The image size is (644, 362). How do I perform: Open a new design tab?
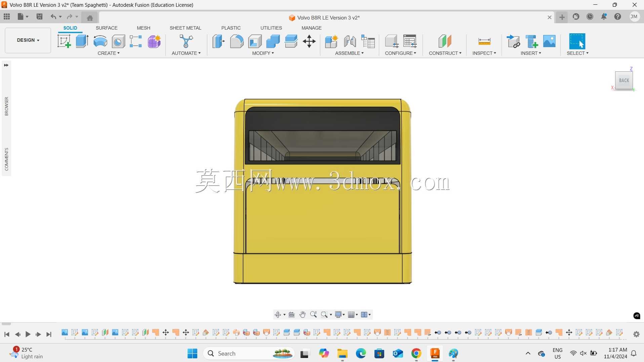[x=562, y=17]
